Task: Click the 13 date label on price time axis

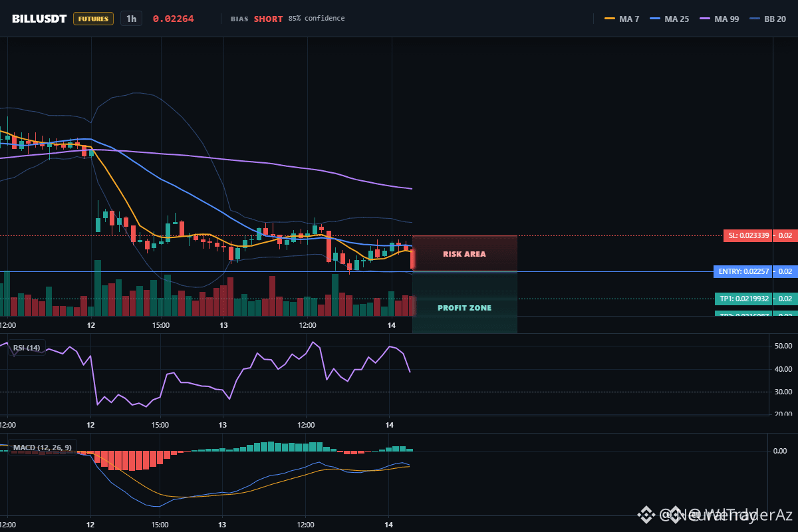Action: pyautogui.click(x=223, y=325)
